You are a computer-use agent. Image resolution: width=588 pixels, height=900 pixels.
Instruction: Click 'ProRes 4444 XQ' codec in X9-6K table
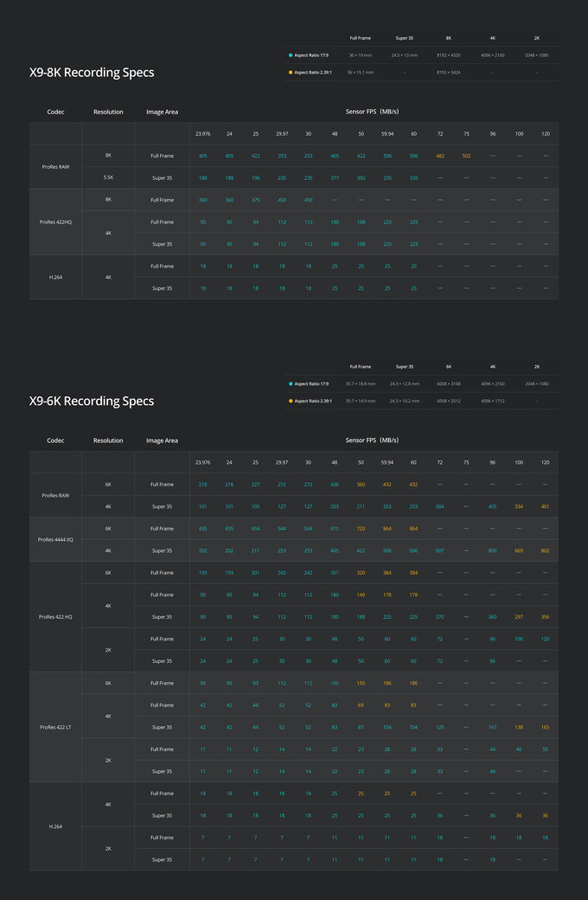55,539
